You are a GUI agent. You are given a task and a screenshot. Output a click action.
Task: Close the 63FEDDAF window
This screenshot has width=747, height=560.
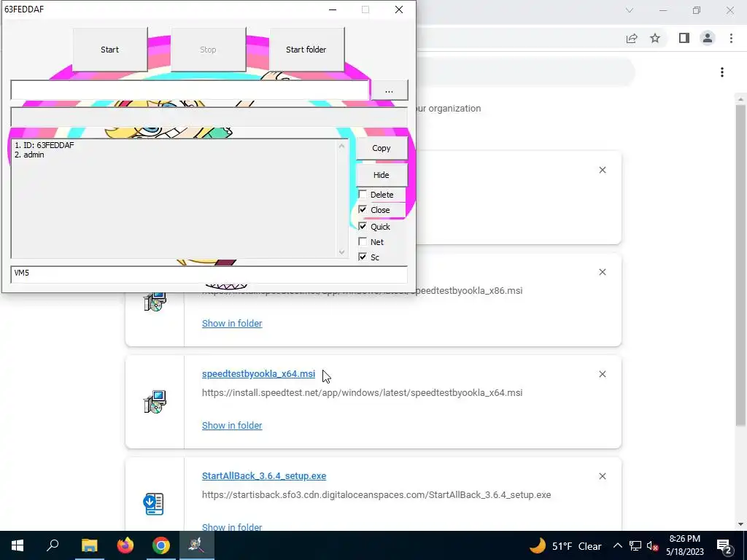[399, 9]
